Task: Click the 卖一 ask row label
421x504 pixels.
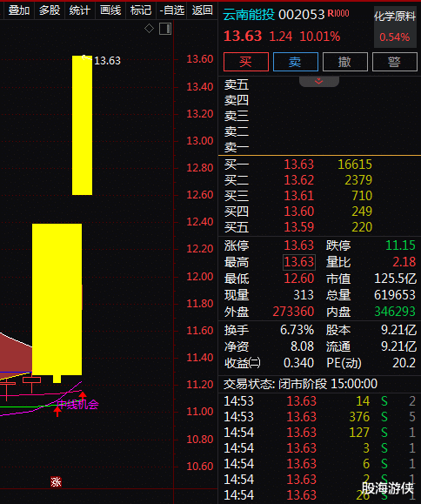Action: point(237,147)
